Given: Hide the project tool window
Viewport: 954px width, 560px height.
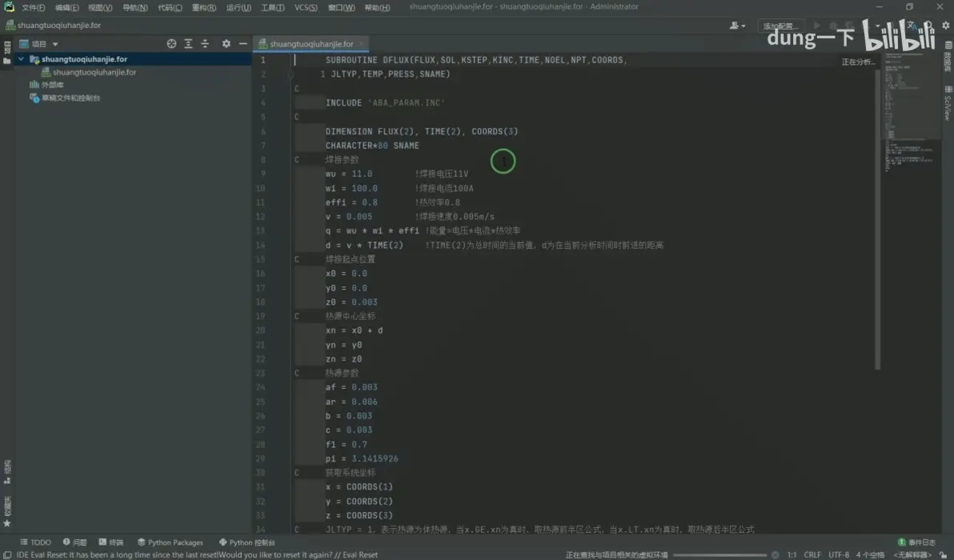Looking at the screenshot, I should pos(243,44).
